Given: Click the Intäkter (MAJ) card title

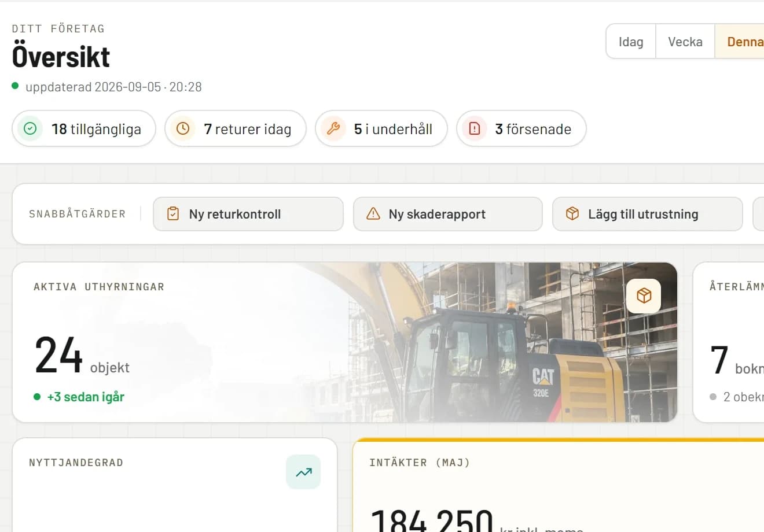Looking at the screenshot, I should [420, 463].
